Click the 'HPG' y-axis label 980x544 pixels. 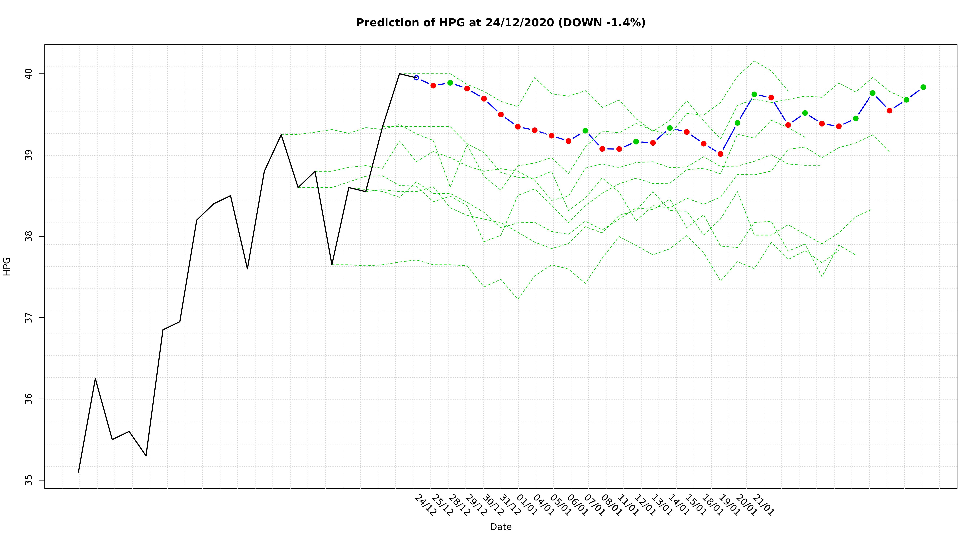coord(7,266)
